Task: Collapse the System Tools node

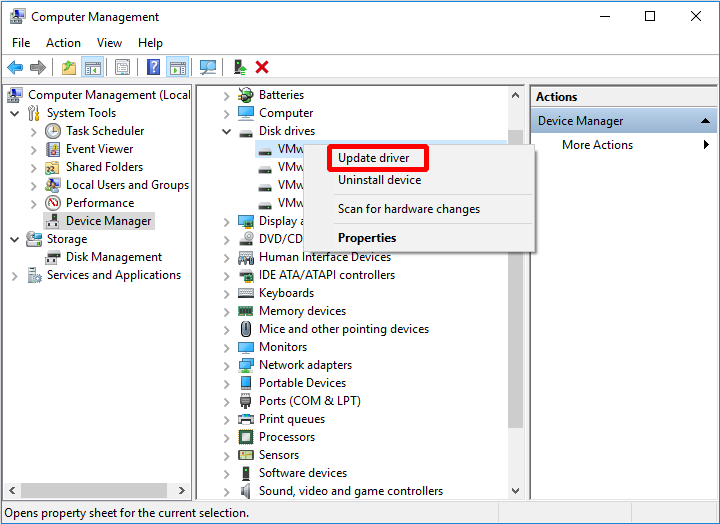Action: [15, 113]
